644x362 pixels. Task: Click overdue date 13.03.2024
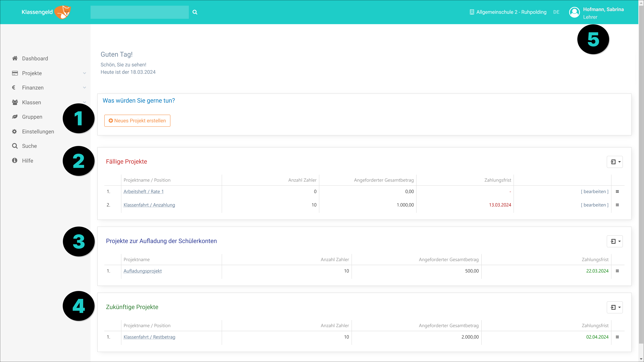[500, 205]
